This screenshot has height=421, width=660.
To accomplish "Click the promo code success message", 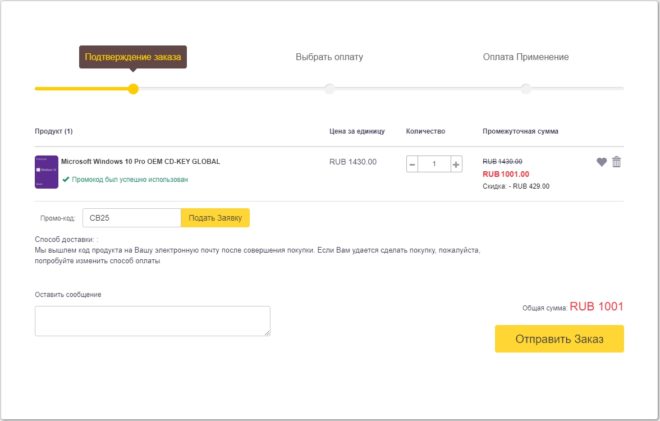I will pos(125,179).
